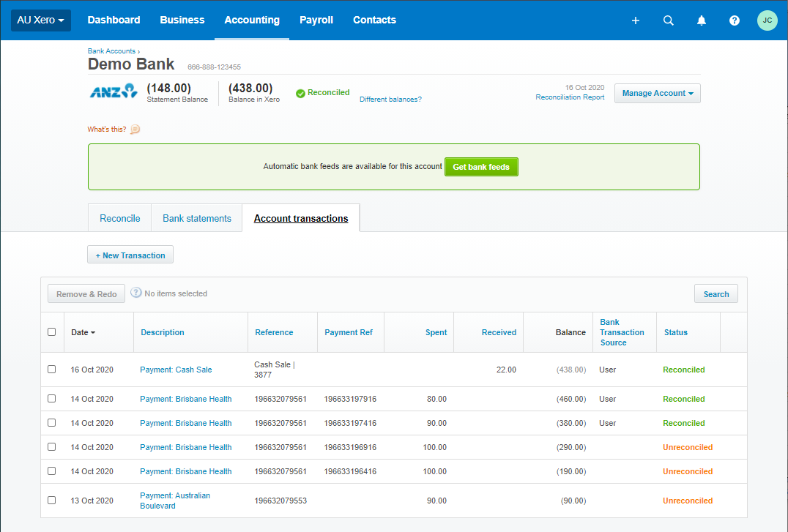Click the What's this speech bubble icon

click(135, 130)
